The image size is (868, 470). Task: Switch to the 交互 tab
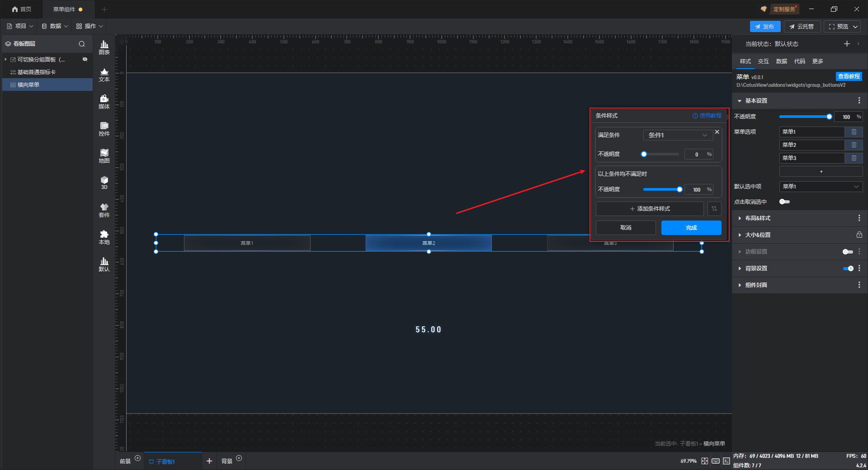pos(763,61)
